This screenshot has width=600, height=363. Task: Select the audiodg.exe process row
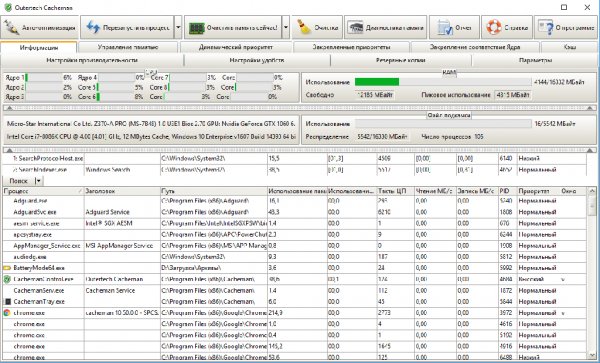point(295,257)
